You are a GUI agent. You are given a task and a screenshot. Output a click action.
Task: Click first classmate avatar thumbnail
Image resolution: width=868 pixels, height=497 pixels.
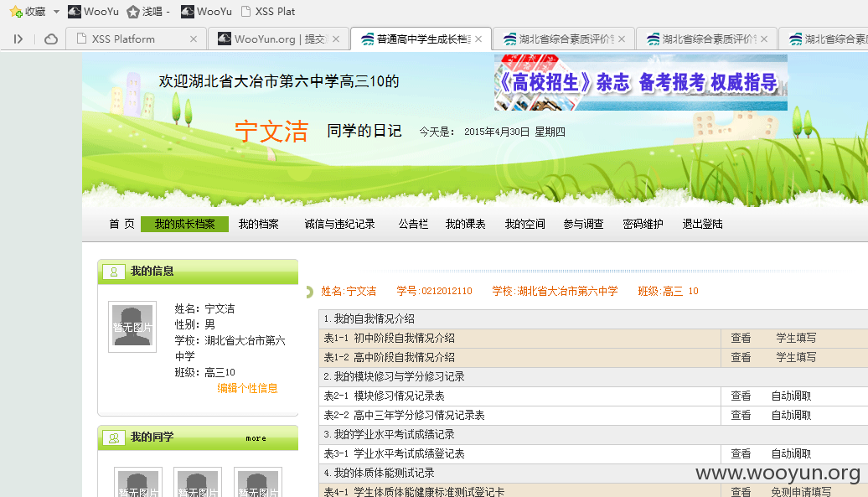[x=138, y=483]
